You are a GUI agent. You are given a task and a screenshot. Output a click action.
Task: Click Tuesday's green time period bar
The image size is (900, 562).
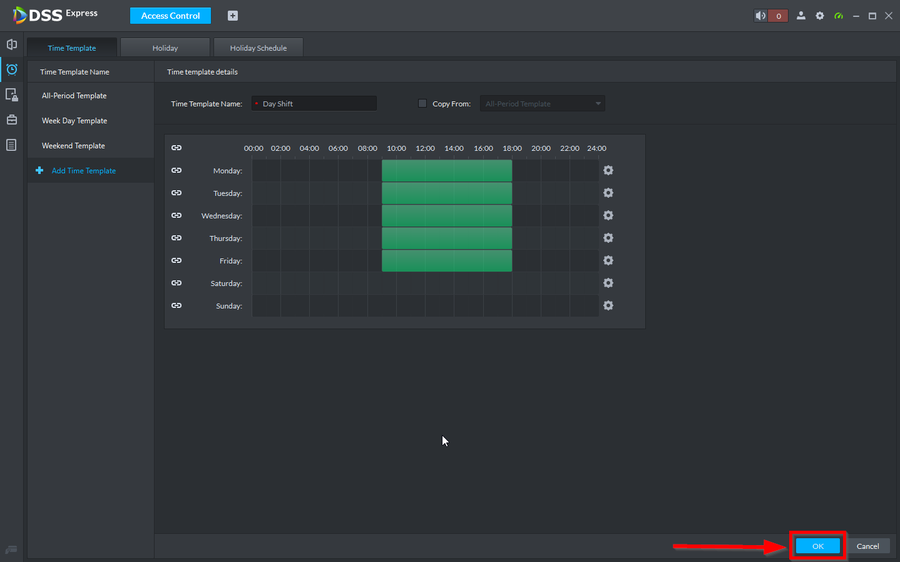coord(447,193)
